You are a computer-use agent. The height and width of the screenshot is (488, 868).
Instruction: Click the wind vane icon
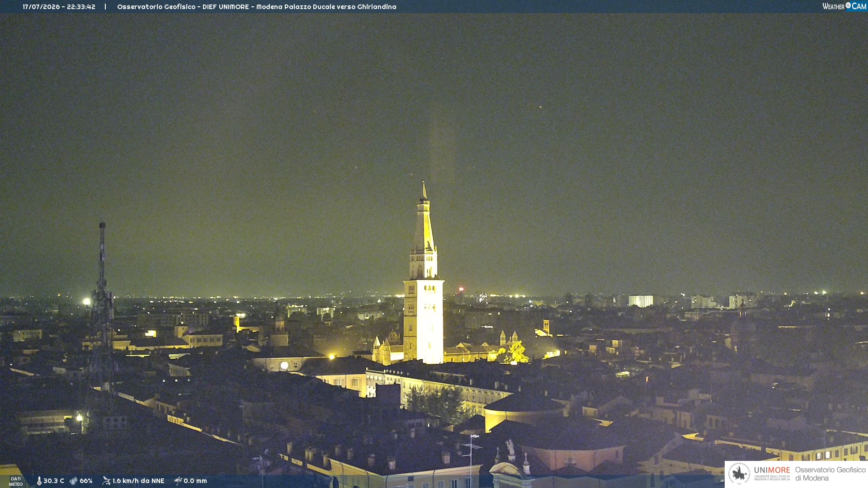click(x=106, y=481)
